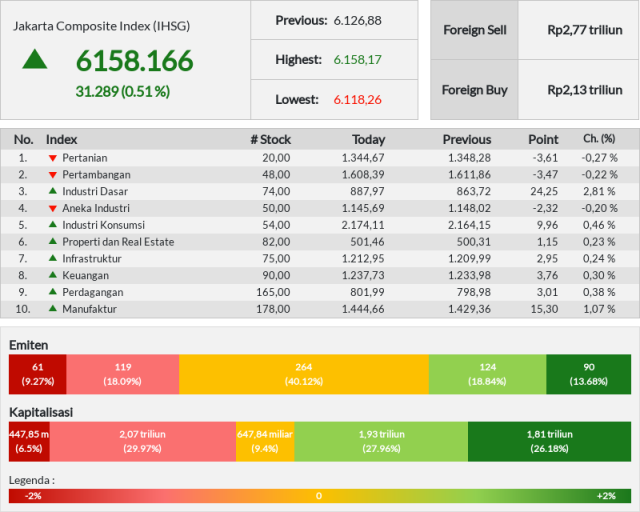Click the zero midpoint on the Legenda gradient

pyautogui.click(x=319, y=496)
